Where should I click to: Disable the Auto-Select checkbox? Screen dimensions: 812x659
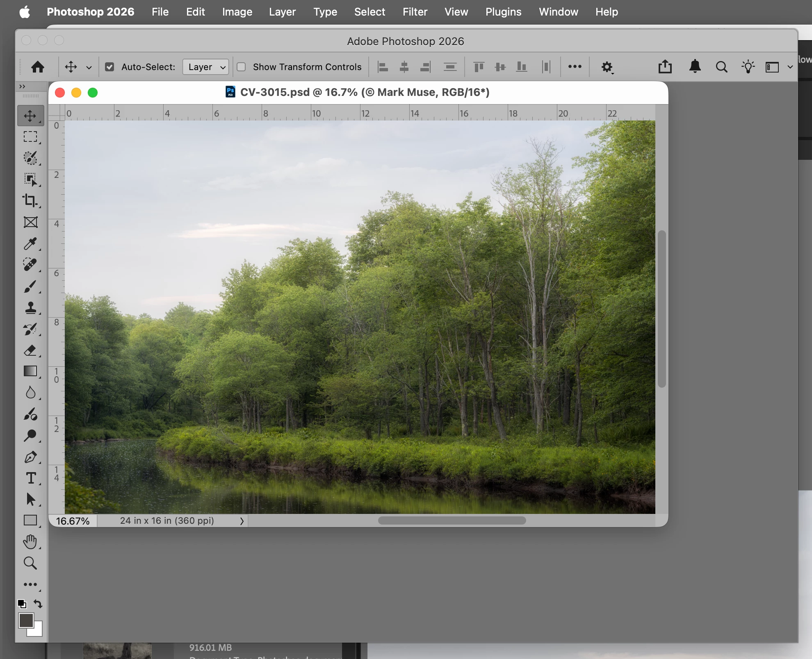(x=109, y=67)
